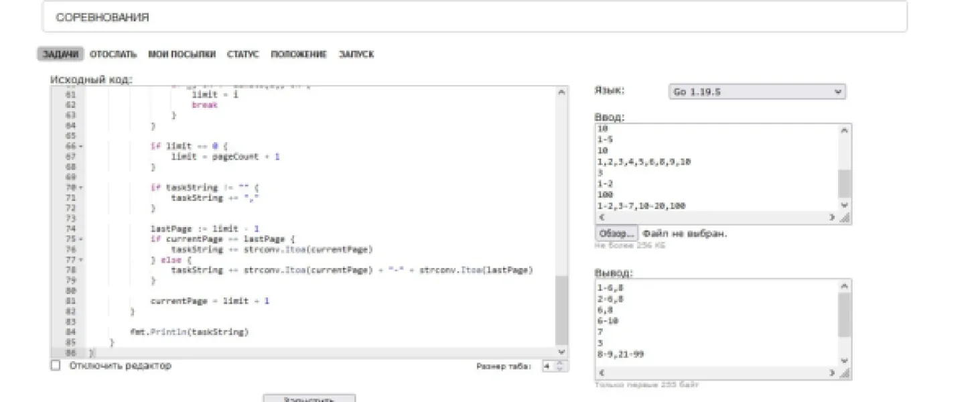The image size is (980, 402).
Task: Toggle the Отключить редактор checkbox
Action: coord(56,365)
